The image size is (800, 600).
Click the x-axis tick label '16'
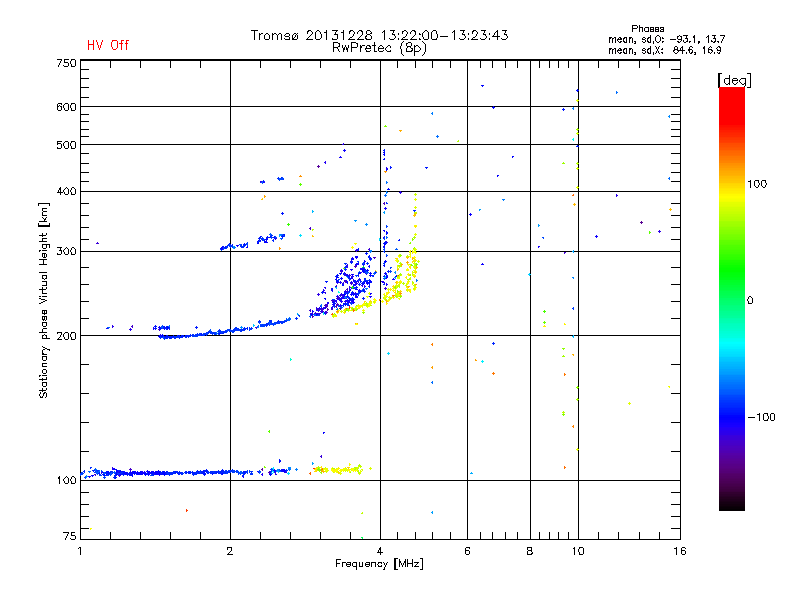point(680,551)
